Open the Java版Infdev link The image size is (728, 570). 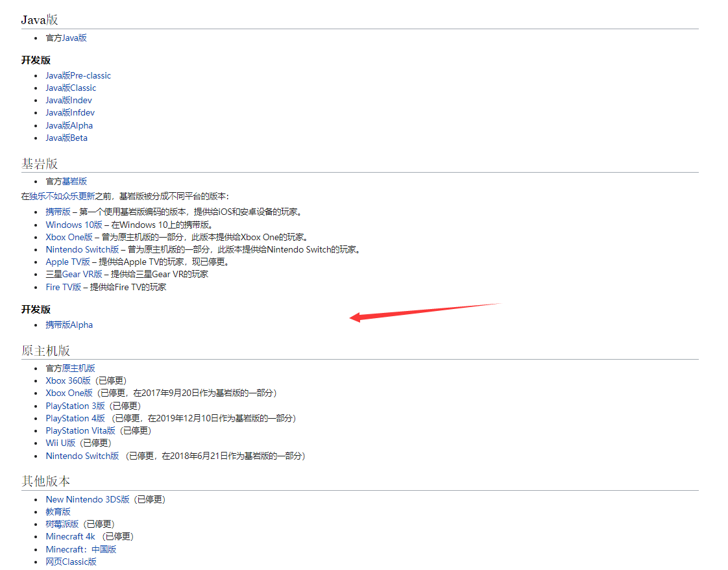coord(70,112)
